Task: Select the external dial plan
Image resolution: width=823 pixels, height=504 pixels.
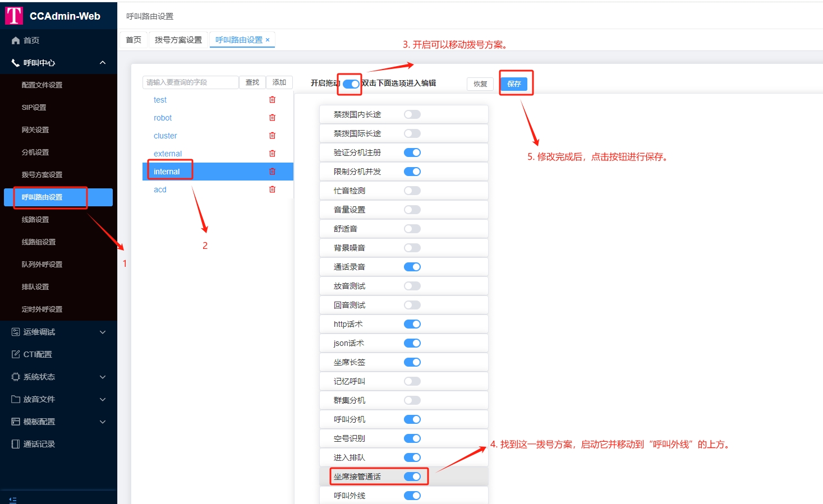Action: tap(167, 153)
